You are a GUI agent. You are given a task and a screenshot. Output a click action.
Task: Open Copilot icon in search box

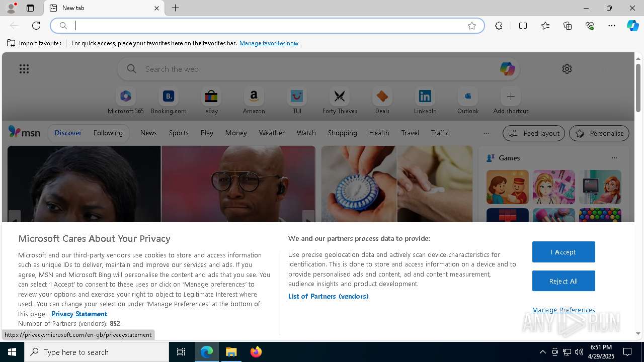(x=507, y=69)
